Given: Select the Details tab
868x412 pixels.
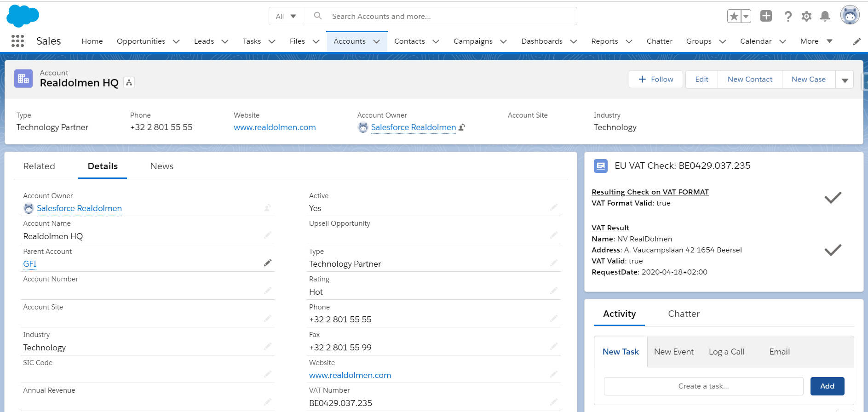Looking at the screenshot, I should point(103,166).
